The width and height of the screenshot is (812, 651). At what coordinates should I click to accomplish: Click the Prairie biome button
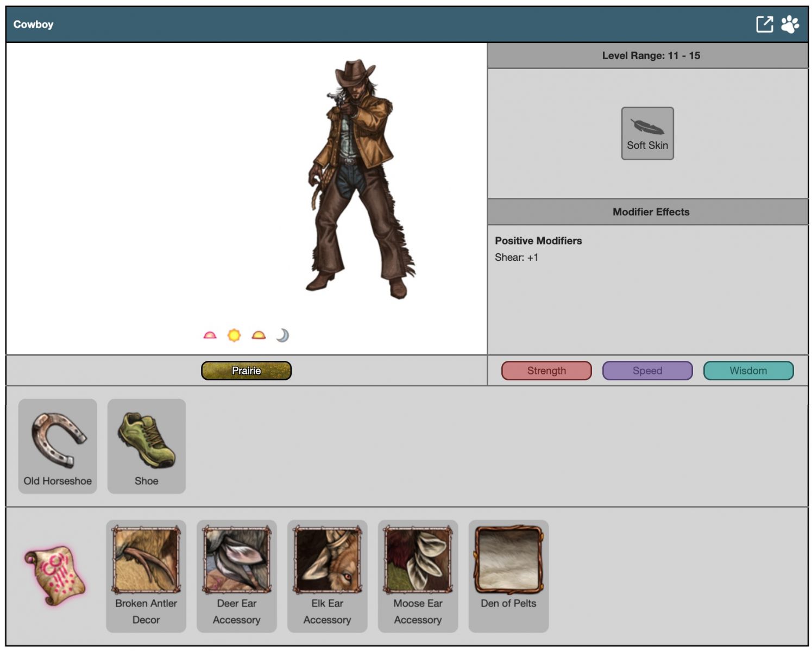(246, 371)
